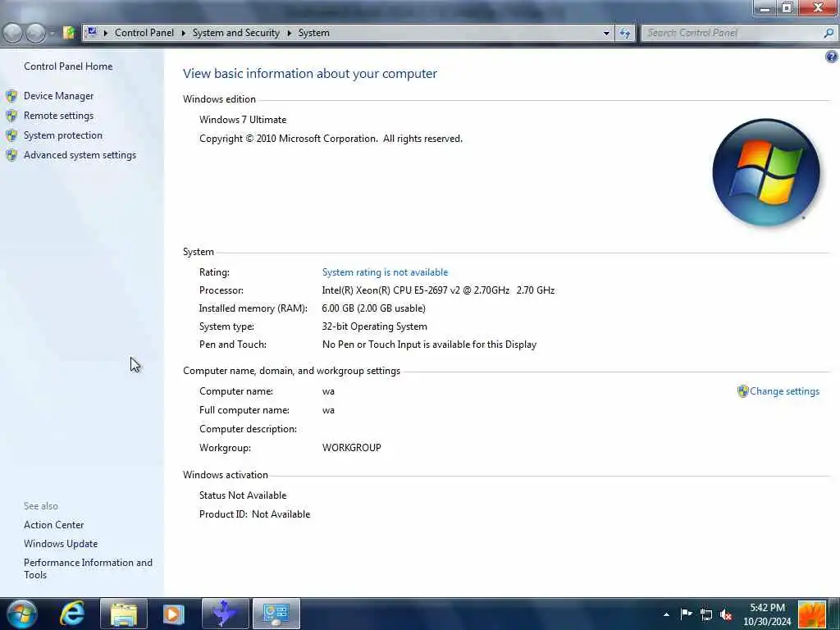Viewport: 840px width, 630px height.
Task: Click the Forward navigation button
Action: pyautogui.click(x=35, y=33)
